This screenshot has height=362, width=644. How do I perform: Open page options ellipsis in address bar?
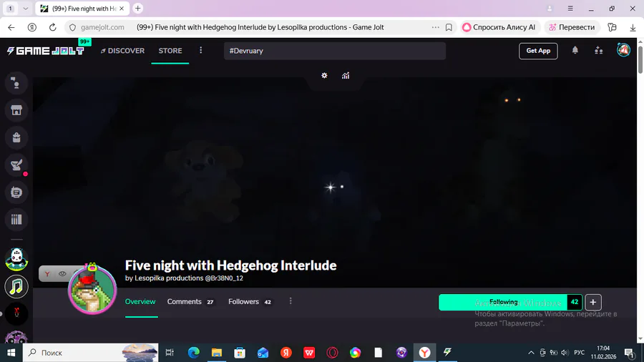click(435, 27)
